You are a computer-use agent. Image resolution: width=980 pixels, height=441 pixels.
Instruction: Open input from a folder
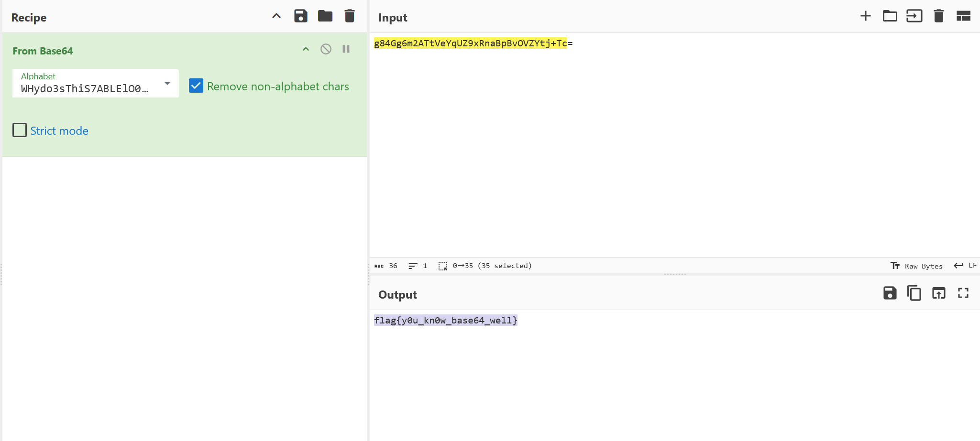tap(889, 16)
